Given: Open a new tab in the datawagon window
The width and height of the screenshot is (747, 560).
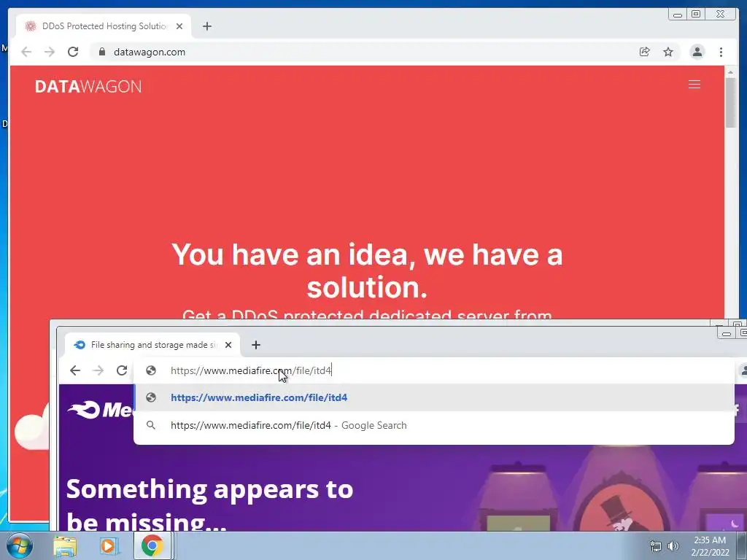Looking at the screenshot, I should [x=206, y=26].
